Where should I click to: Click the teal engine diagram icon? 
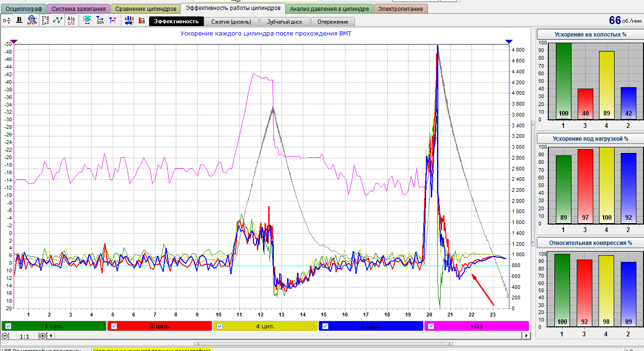tap(87, 20)
